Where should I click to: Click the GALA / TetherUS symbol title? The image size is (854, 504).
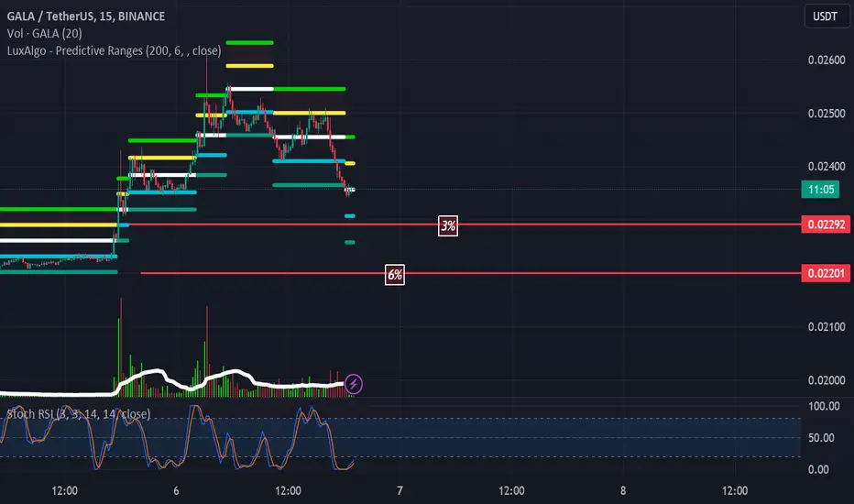click(86, 16)
